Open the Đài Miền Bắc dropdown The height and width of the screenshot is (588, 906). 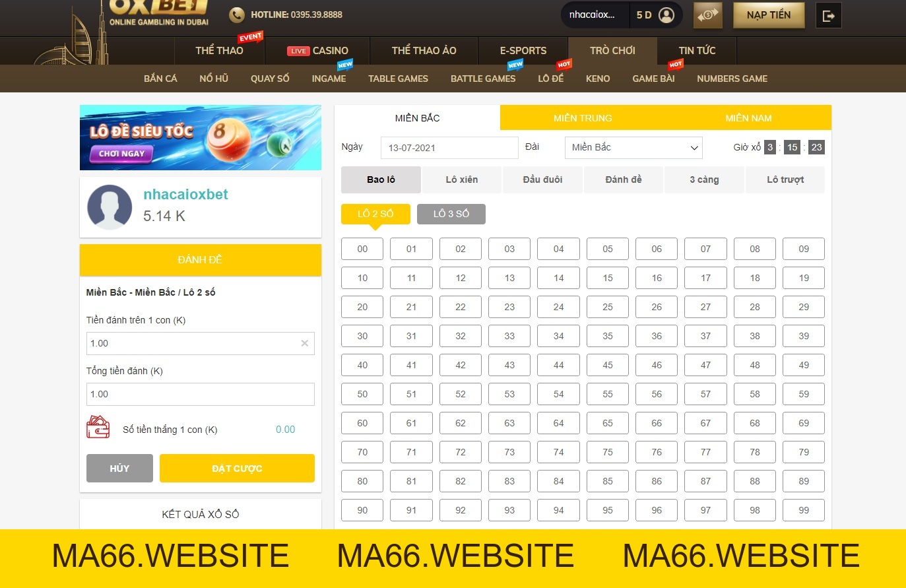(633, 148)
